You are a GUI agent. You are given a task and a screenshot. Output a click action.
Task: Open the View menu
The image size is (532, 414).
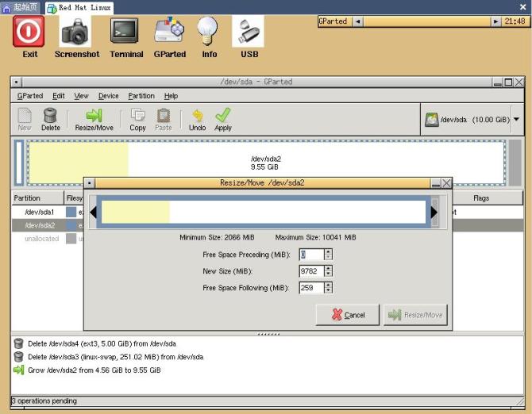(81, 96)
